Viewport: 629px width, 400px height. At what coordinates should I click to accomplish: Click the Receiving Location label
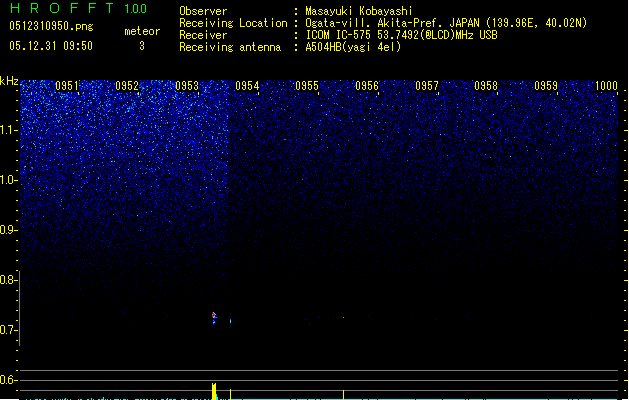coord(233,23)
